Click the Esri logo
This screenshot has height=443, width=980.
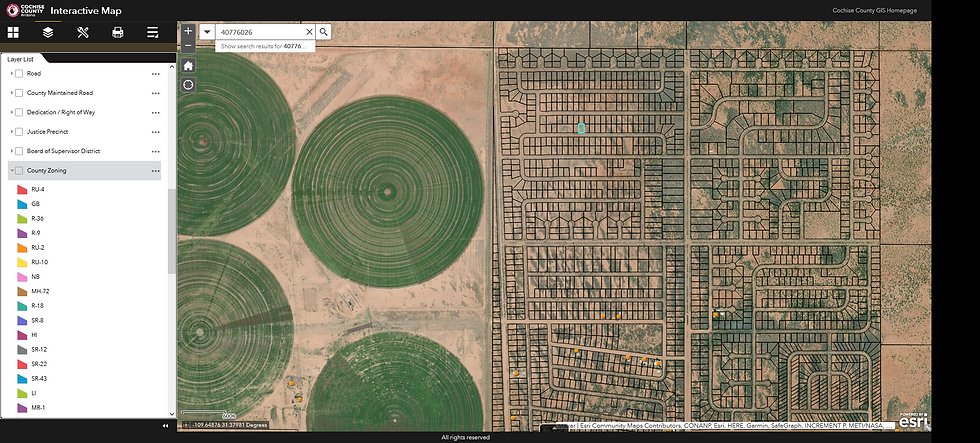tap(912, 422)
